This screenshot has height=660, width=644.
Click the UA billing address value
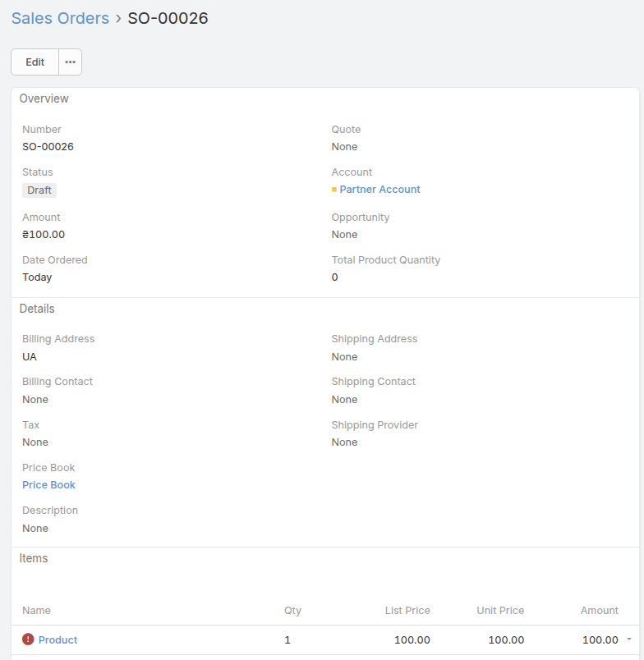point(30,357)
